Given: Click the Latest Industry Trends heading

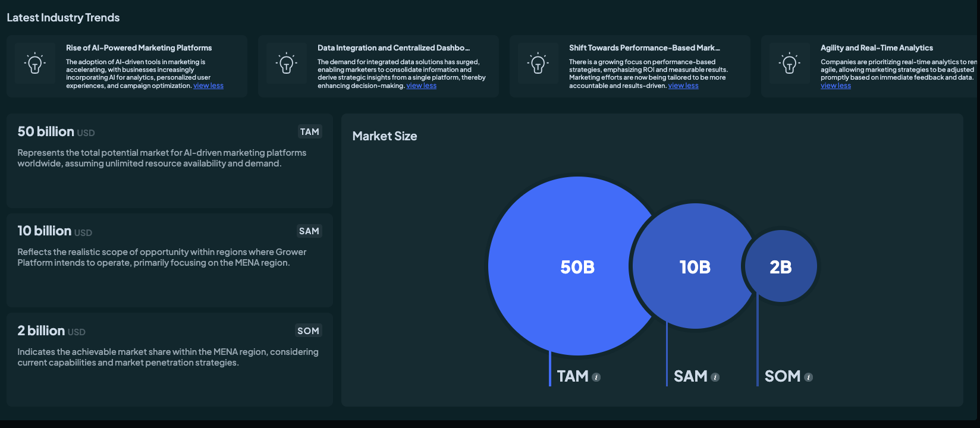Looking at the screenshot, I should click(x=63, y=17).
